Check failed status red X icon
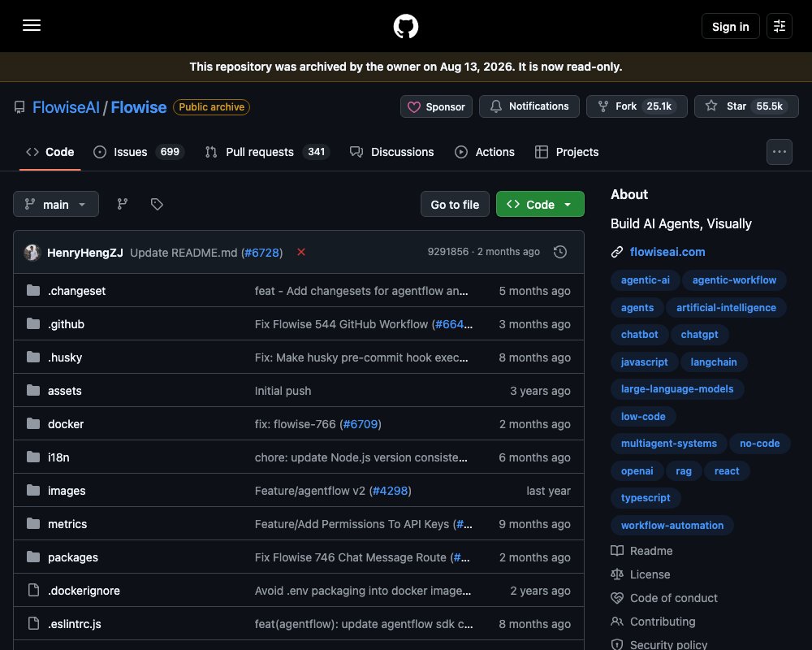 301,252
